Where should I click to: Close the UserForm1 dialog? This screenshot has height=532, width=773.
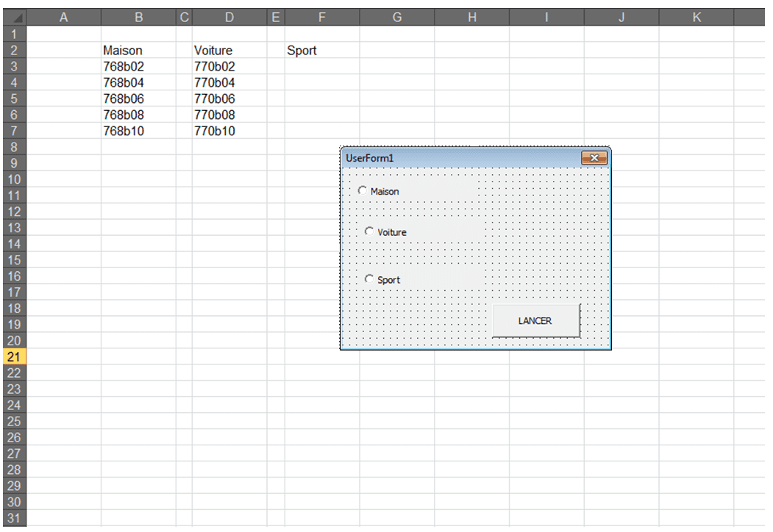tap(594, 158)
